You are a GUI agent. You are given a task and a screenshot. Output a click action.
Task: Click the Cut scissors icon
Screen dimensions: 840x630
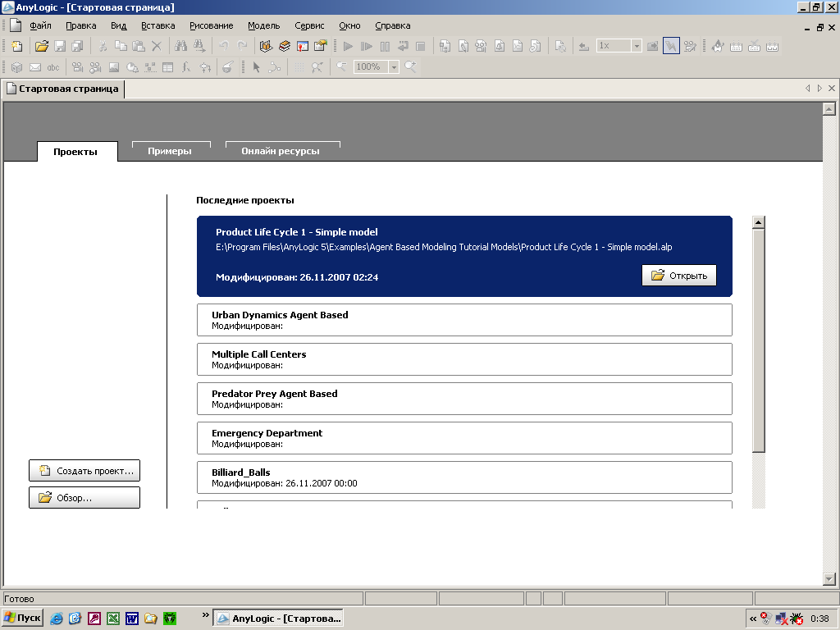103,46
